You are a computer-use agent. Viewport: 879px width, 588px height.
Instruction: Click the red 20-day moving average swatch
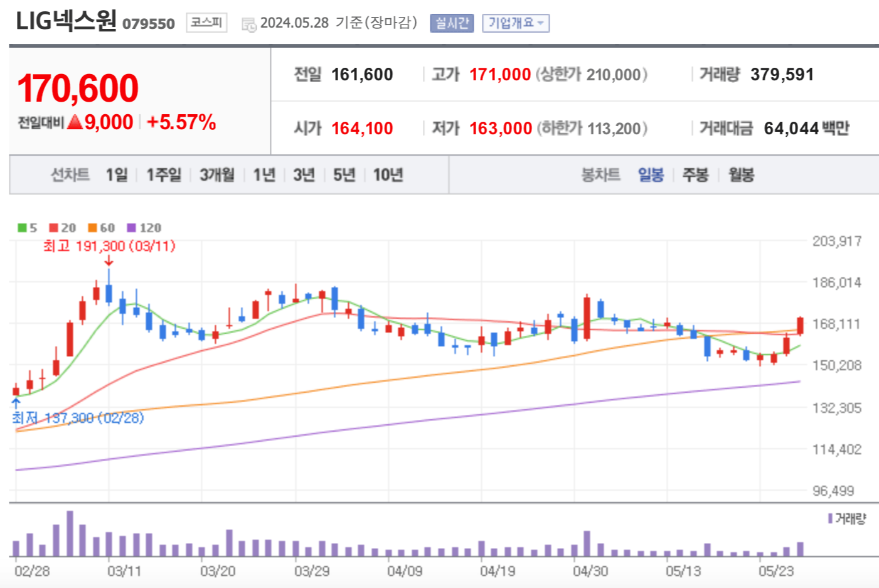pos(53,228)
